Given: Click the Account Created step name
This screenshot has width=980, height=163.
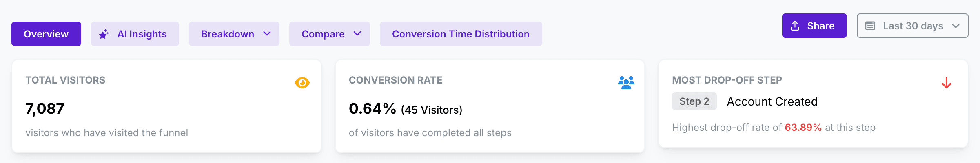Looking at the screenshot, I should point(772,101).
